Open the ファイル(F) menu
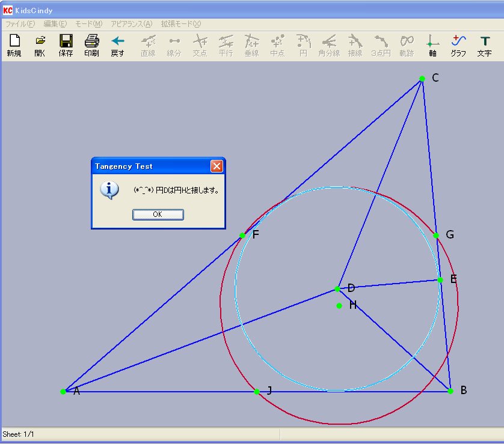This screenshot has width=504, height=444. click(20, 24)
